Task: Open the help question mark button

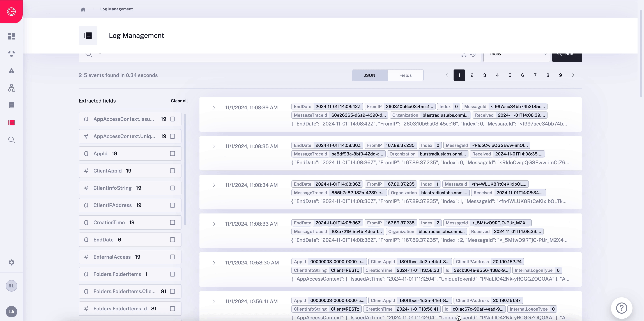Action: 622,308
